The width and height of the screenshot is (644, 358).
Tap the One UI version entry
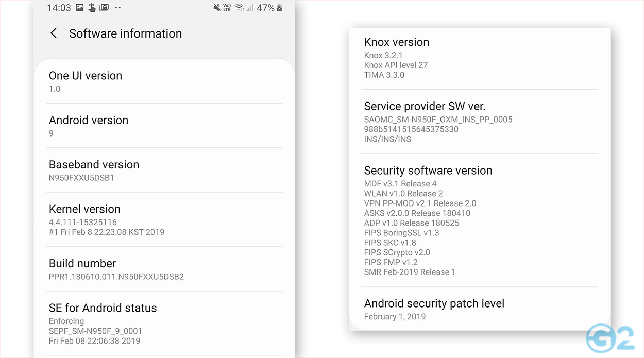[164, 81]
